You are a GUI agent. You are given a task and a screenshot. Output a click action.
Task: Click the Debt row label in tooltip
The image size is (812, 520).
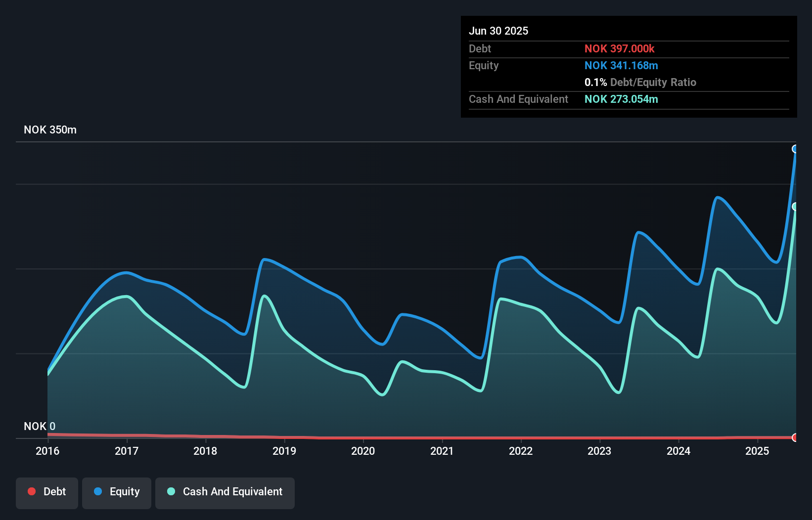coord(480,48)
